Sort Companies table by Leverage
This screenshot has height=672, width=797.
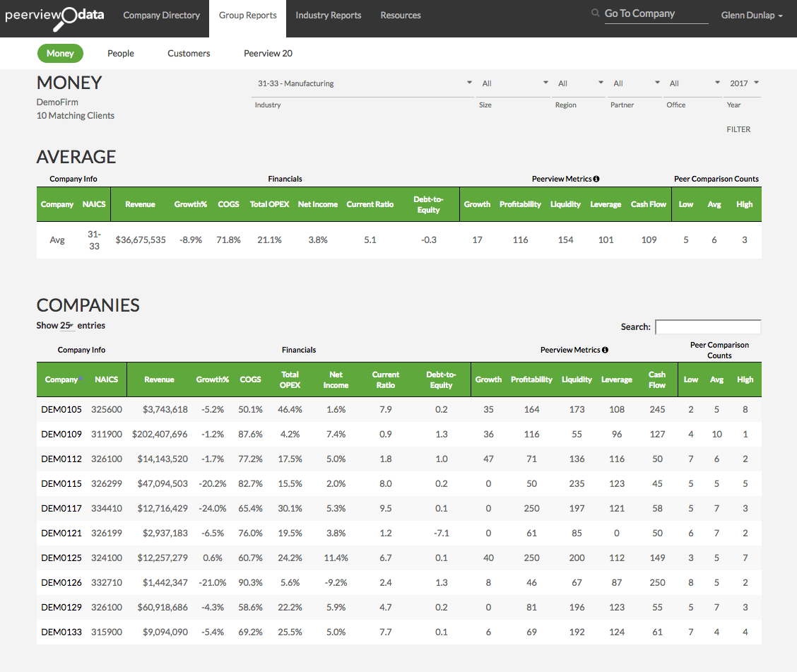(617, 379)
